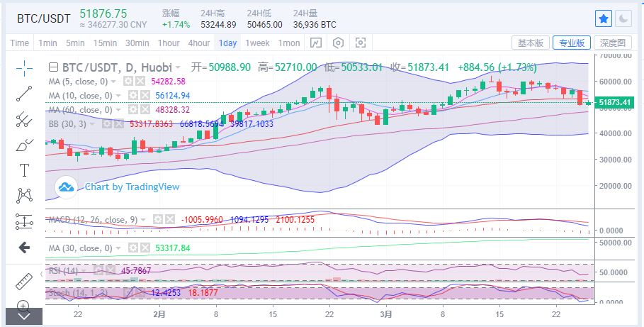644x327 pixels.
Task: Switch to 基本版 basic view
Action: (530, 43)
